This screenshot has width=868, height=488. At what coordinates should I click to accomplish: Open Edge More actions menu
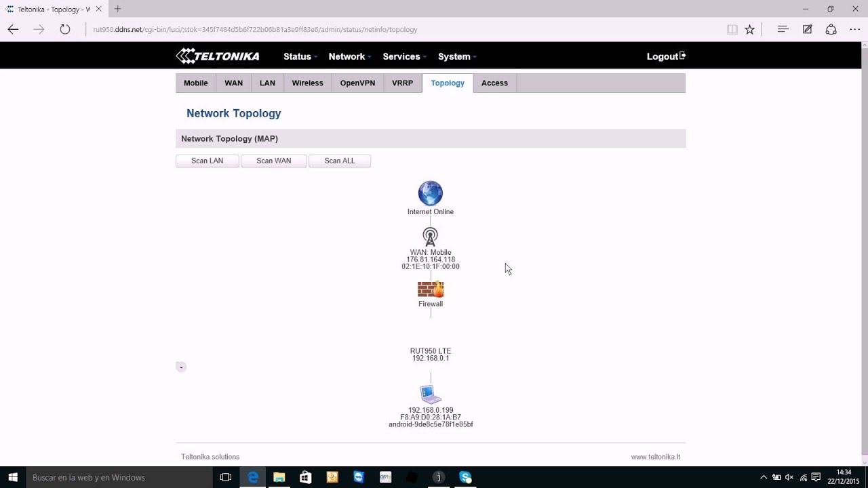tap(854, 29)
